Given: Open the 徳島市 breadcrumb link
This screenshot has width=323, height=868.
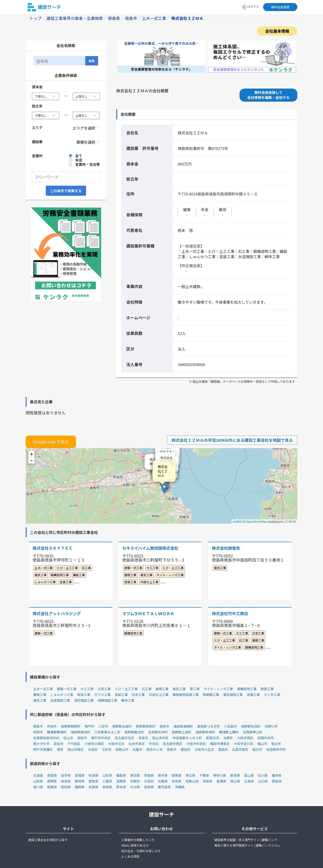Looking at the screenshot, I should pyautogui.click(x=131, y=19).
